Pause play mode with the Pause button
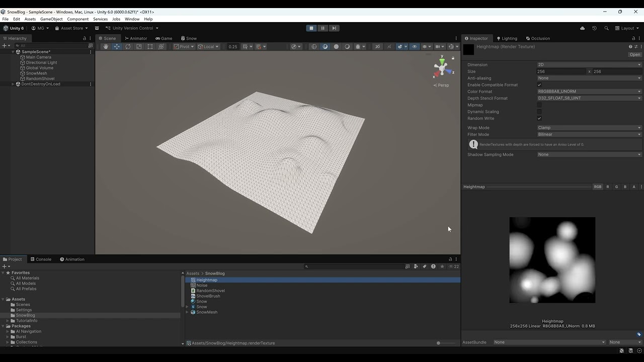Image resolution: width=644 pixels, height=362 pixels. (x=323, y=28)
